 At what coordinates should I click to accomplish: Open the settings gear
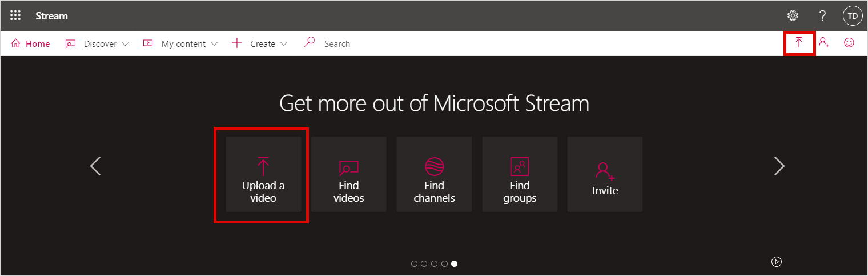pos(793,15)
